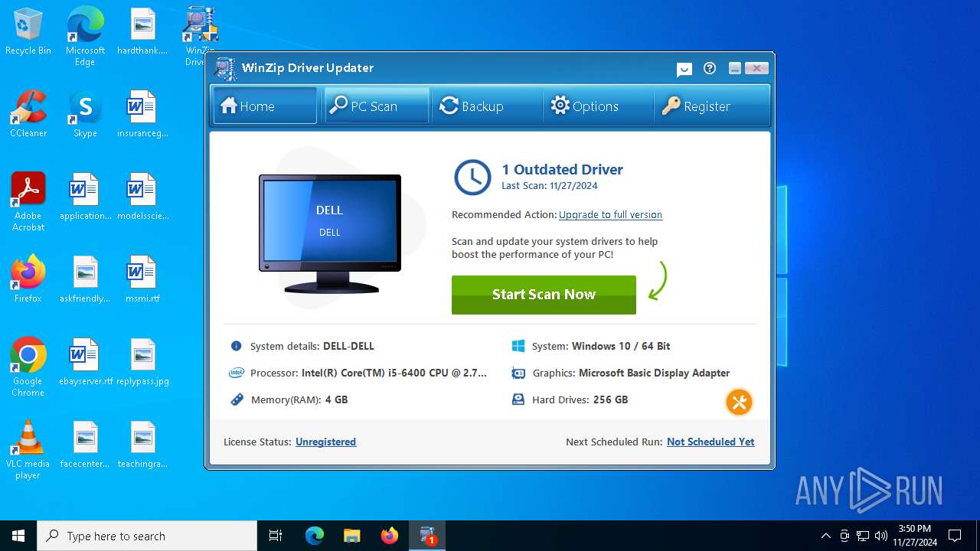Select the replypass.jpg desktop file

(142, 363)
